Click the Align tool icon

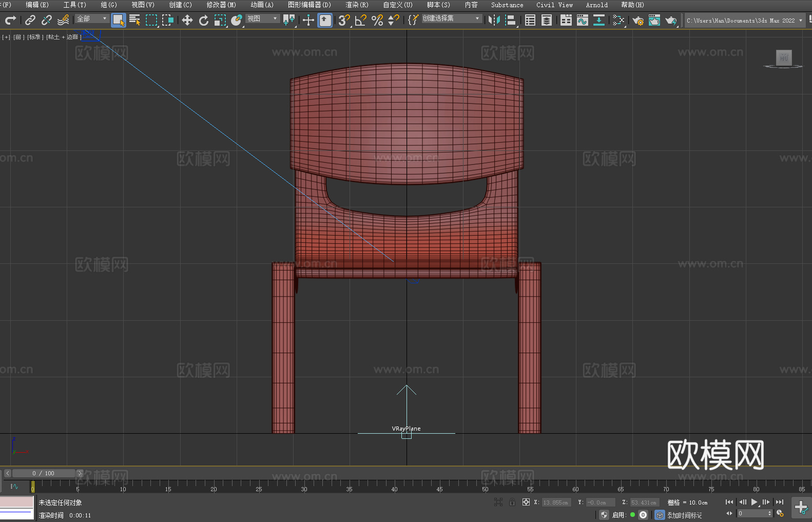pos(511,20)
